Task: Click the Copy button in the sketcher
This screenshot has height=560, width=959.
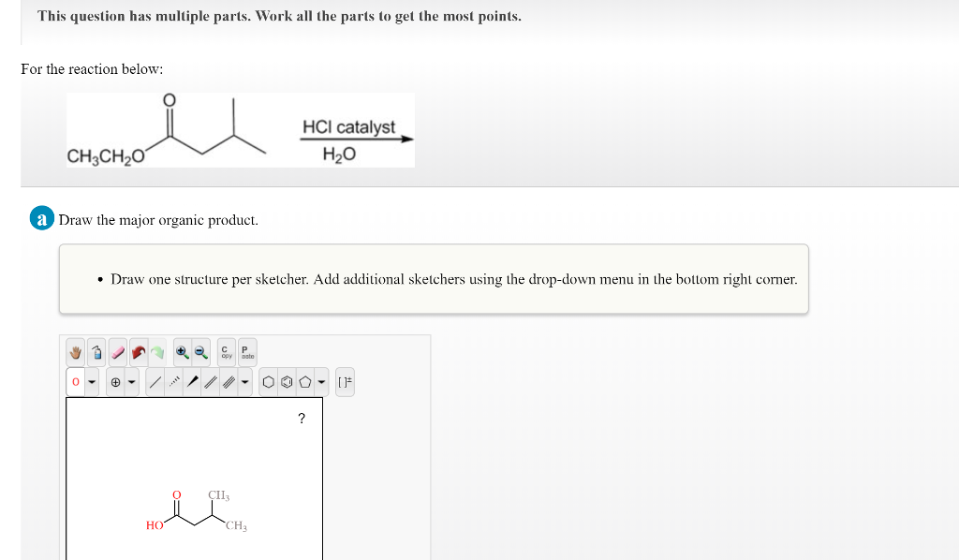Action: click(x=225, y=353)
